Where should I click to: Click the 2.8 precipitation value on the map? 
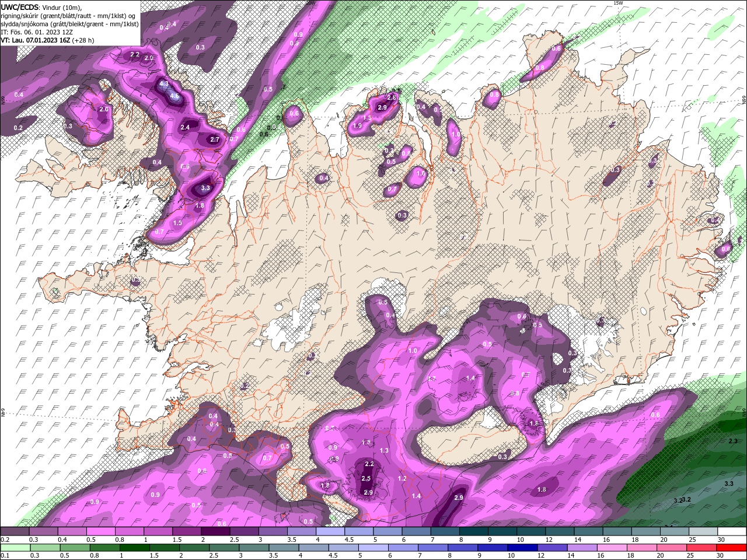click(x=392, y=97)
